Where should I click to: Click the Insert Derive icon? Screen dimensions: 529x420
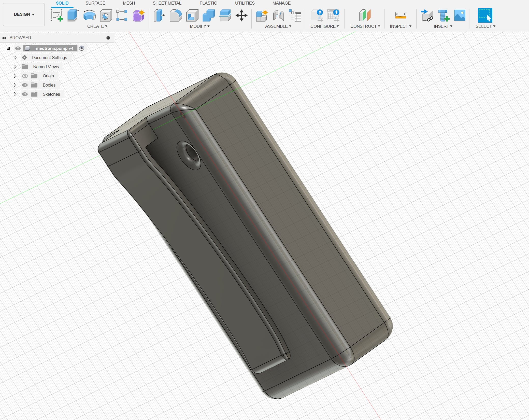coord(427,15)
